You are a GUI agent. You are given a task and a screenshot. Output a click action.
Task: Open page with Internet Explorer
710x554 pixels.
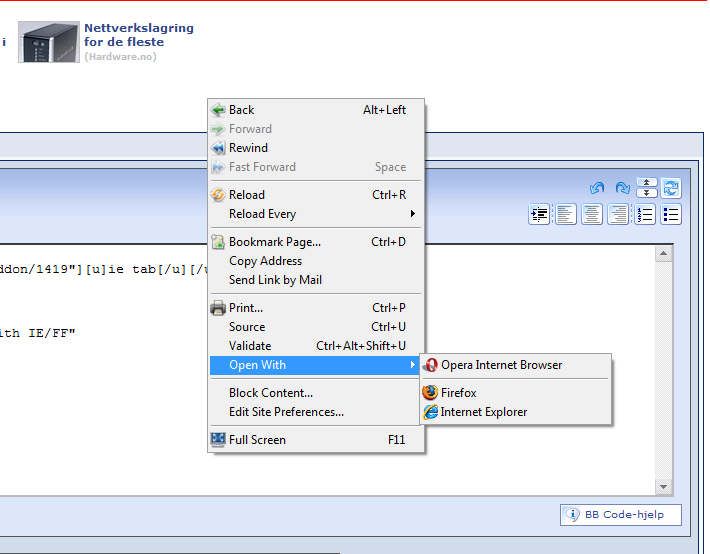[x=516, y=412]
